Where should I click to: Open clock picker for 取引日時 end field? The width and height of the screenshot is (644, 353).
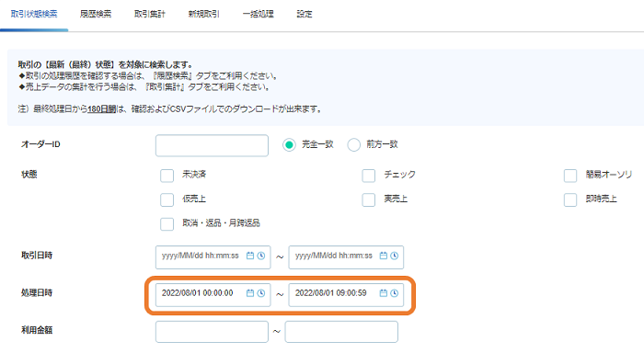point(395,256)
